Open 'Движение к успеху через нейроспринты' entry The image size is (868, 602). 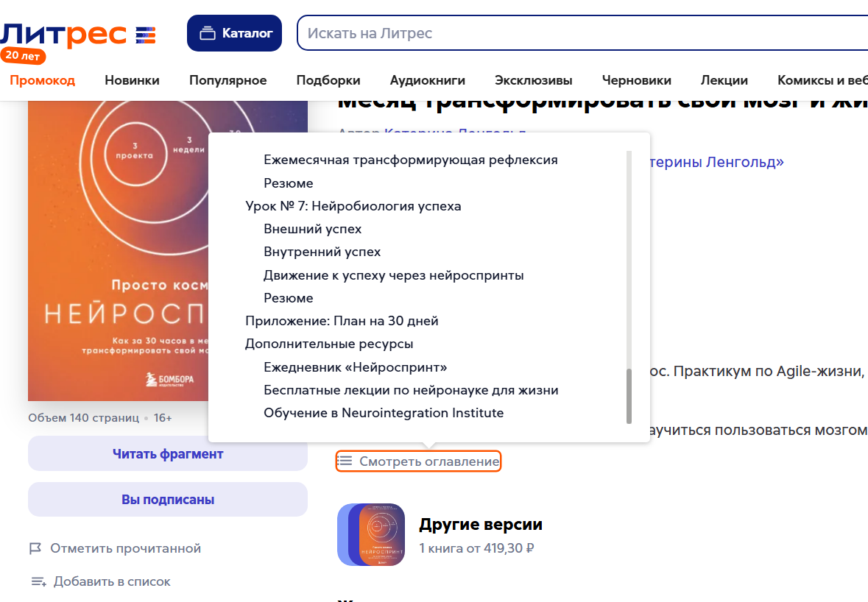394,275
